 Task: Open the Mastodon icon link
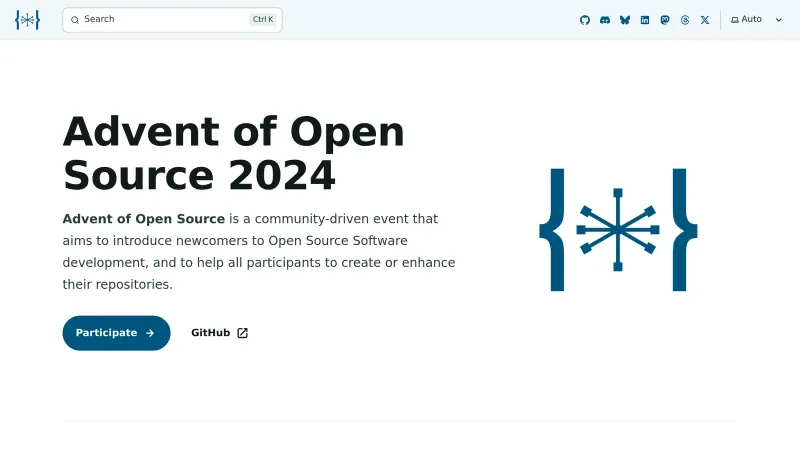tap(665, 20)
